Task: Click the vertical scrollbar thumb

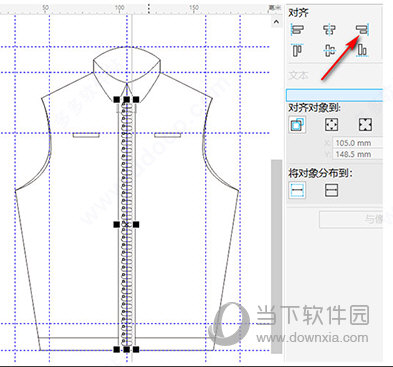Action: (276, 256)
